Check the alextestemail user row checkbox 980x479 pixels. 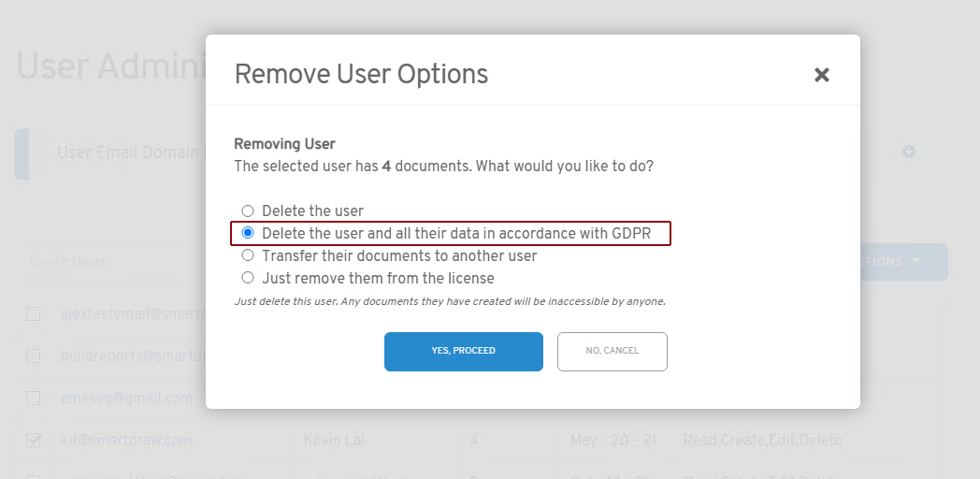[33, 314]
